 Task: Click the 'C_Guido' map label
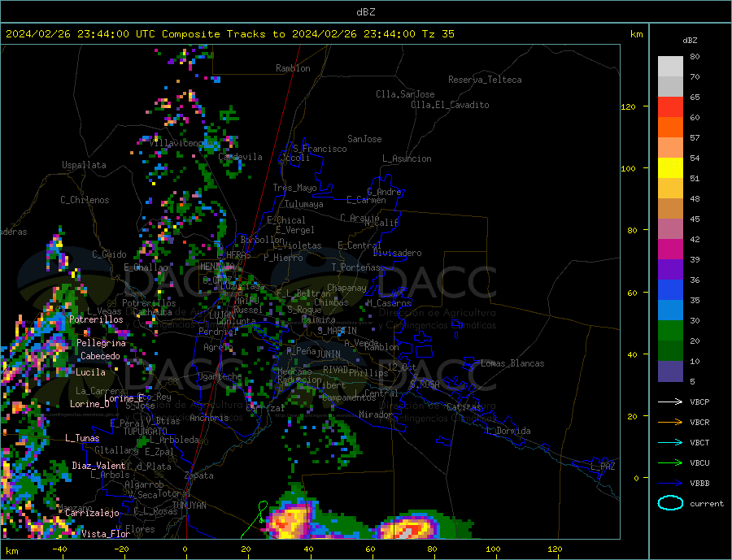pos(109,254)
